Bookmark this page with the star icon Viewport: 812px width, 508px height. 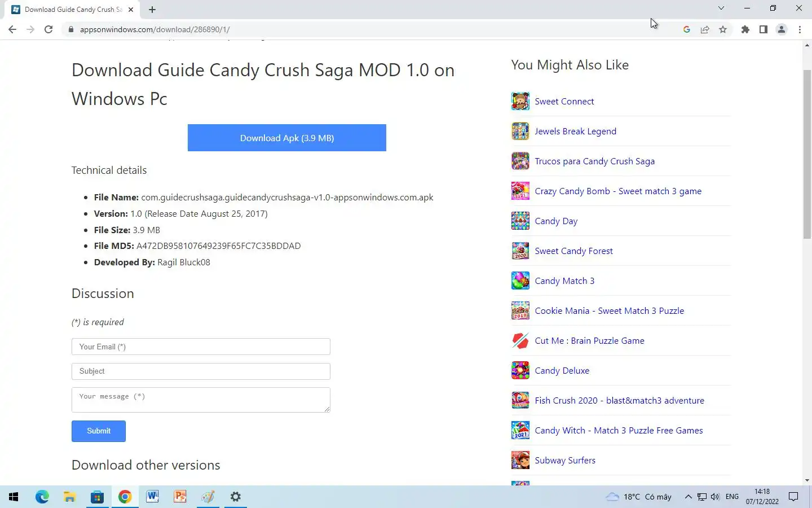pos(723,29)
